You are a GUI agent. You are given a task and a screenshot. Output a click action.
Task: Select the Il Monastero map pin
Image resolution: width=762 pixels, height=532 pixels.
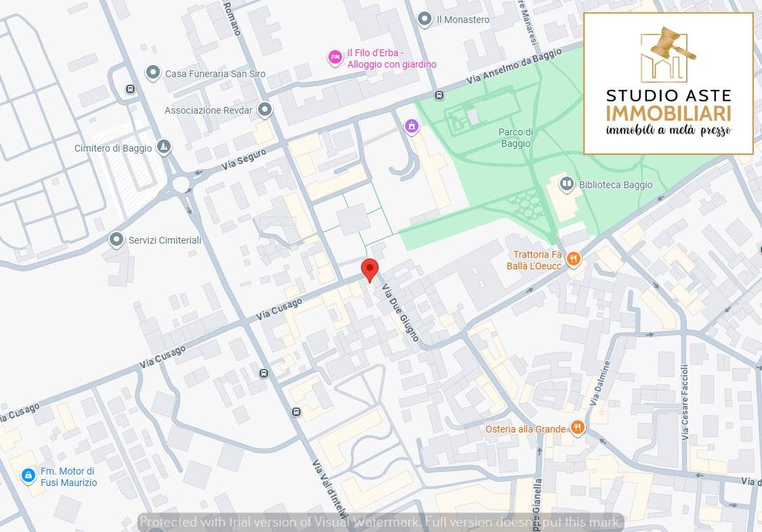coord(425,20)
